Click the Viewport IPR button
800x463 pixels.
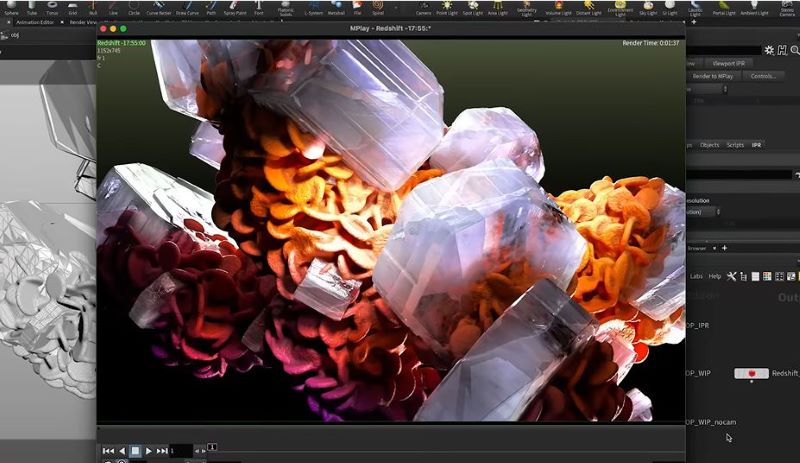(729, 63)
